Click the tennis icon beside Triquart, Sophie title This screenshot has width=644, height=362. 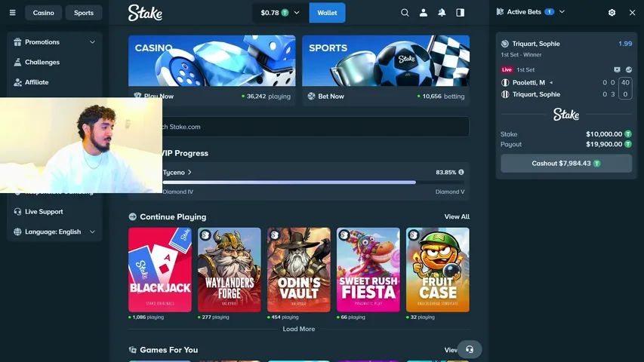click(x=505, y=44)
